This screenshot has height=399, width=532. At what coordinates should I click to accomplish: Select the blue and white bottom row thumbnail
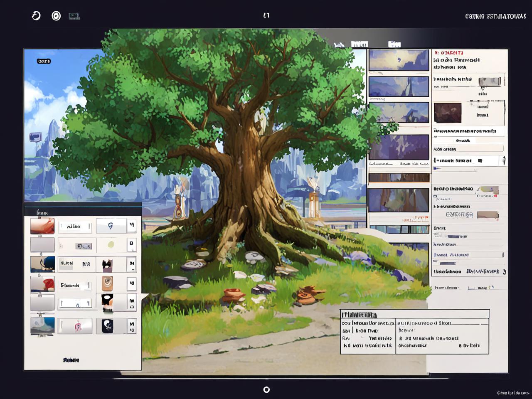point(42,326)
